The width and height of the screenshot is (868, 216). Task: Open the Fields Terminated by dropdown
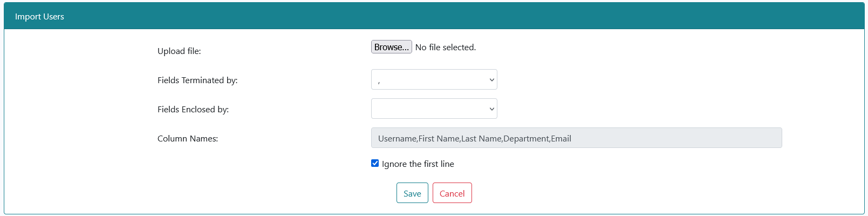coord(434,79)
